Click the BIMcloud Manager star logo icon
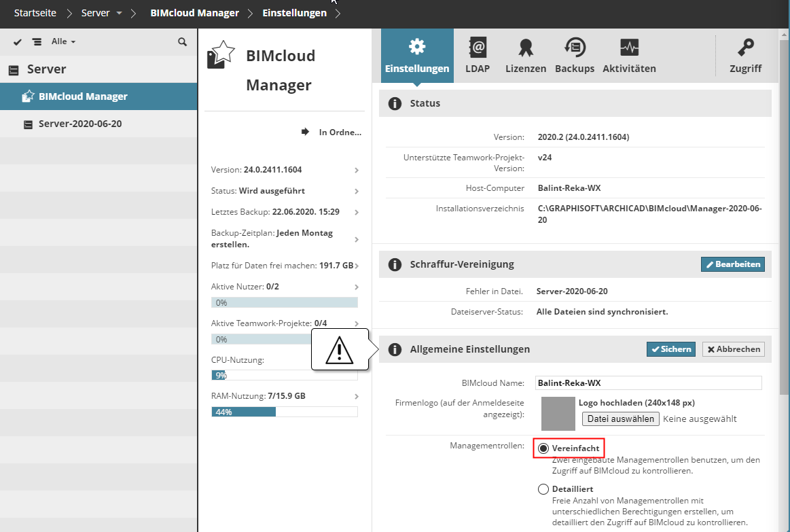790x532 pixels. click(x=221, y=54)
